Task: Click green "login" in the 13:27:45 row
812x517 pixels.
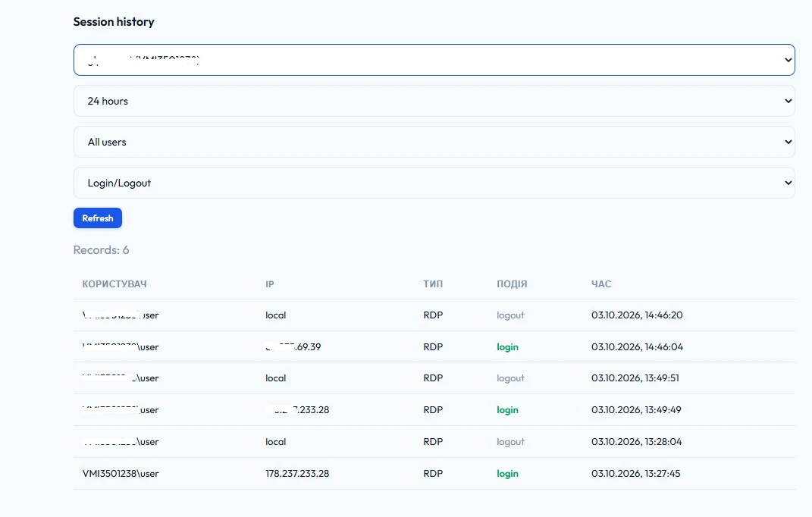Action: 507,474
